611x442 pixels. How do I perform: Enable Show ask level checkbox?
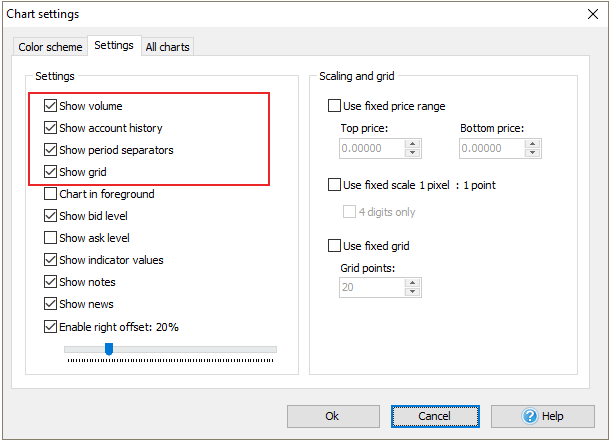coord(51,238)
